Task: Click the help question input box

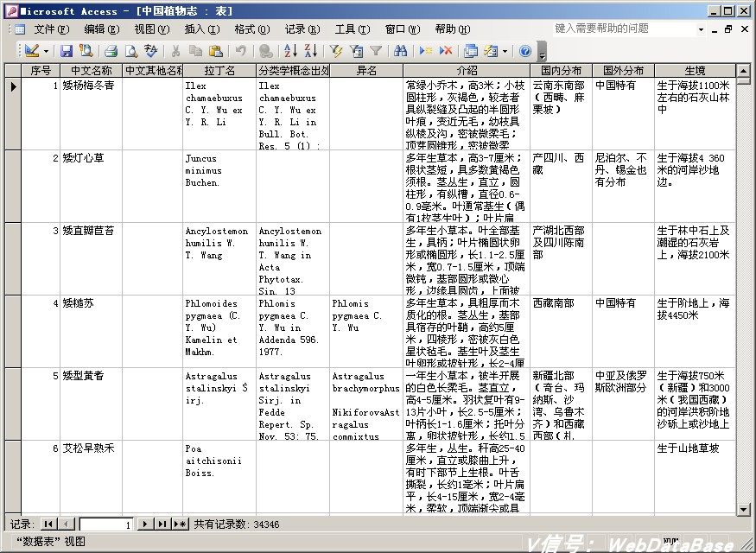Action: (625, 29)
